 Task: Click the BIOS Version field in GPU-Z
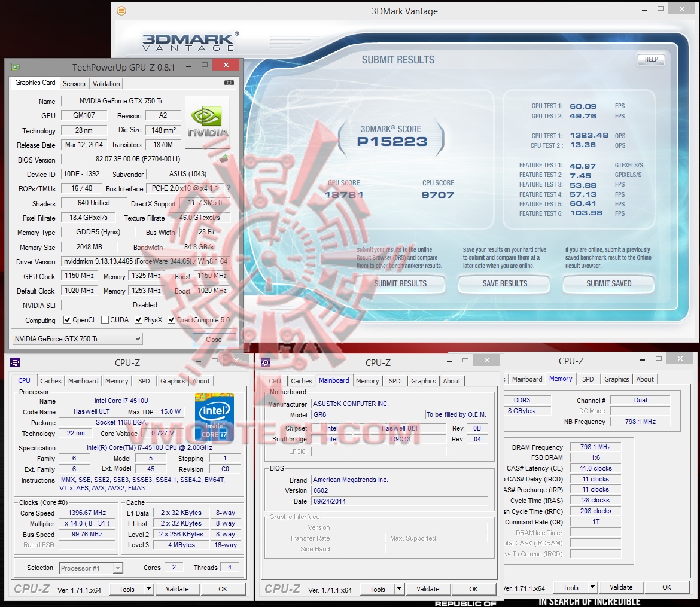click(138, 159)
